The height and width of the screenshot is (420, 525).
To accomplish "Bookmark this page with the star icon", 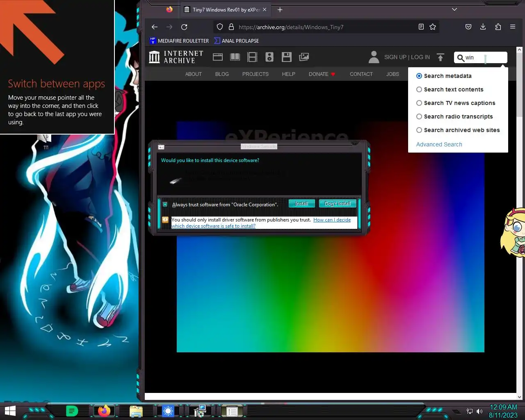I will coord(433,27).
